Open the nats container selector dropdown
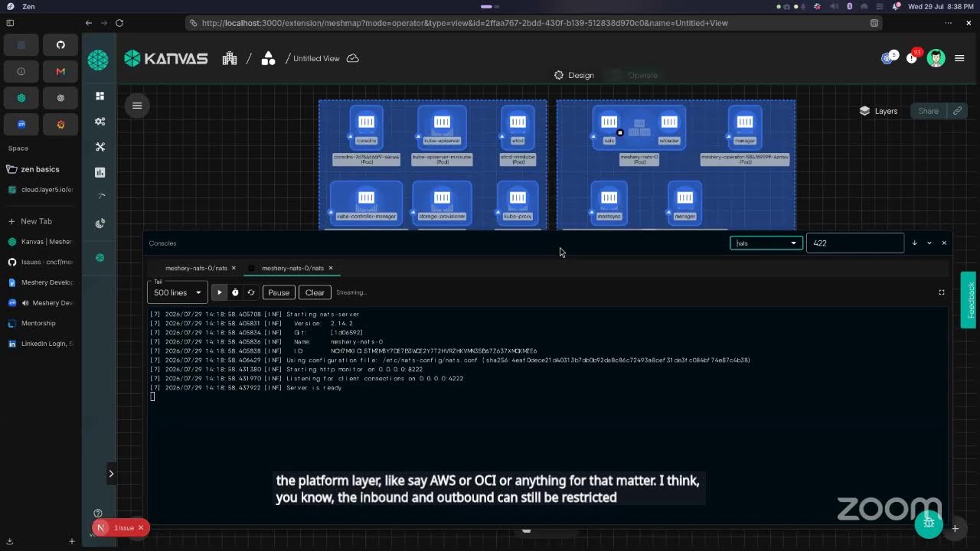Viewport: 980px width, 551px height. click(766, 243)
